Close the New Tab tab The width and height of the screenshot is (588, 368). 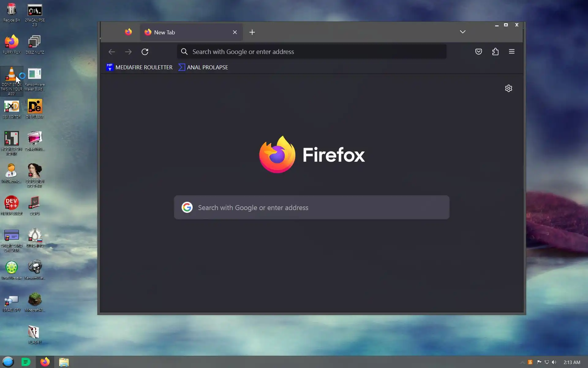point(235,33)
